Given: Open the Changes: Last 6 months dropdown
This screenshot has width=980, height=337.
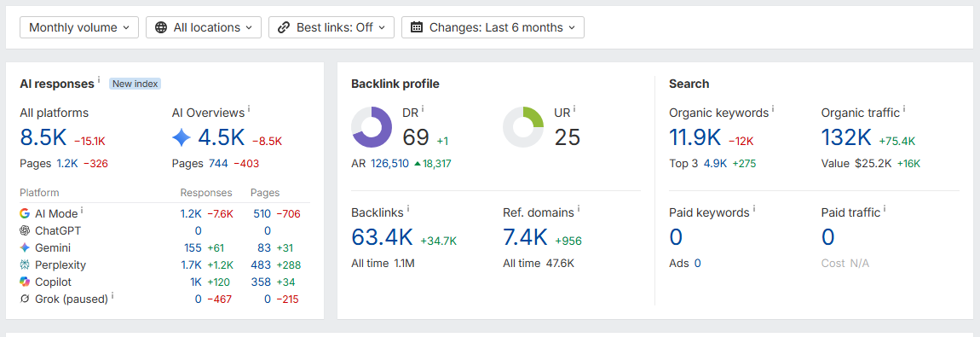Looking at the screenshot, I should pyautogui.click(x=493, y=27).
